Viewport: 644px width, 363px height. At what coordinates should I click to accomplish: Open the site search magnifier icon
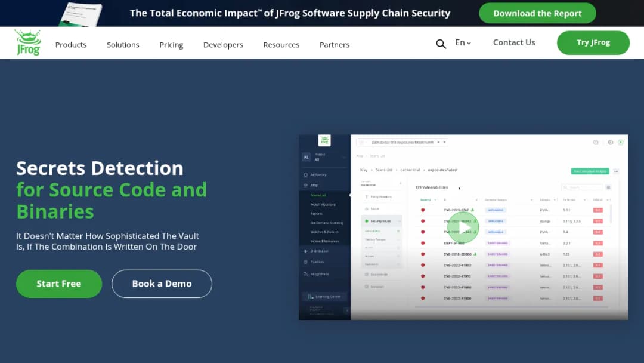point(441,44)
